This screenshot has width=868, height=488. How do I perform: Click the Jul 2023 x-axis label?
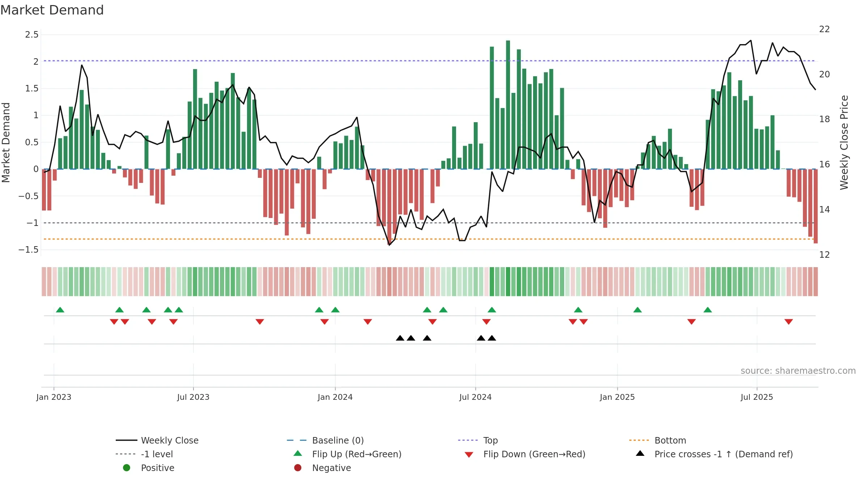coord(193,397)
